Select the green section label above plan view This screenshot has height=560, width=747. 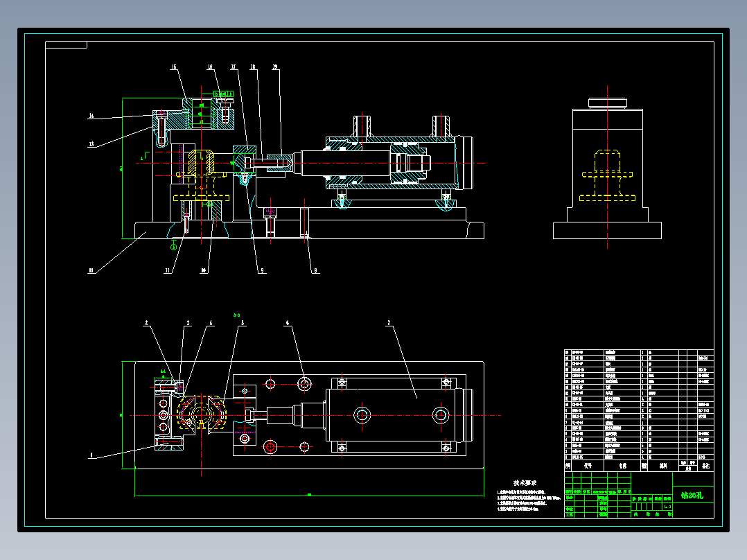(237, 315)
